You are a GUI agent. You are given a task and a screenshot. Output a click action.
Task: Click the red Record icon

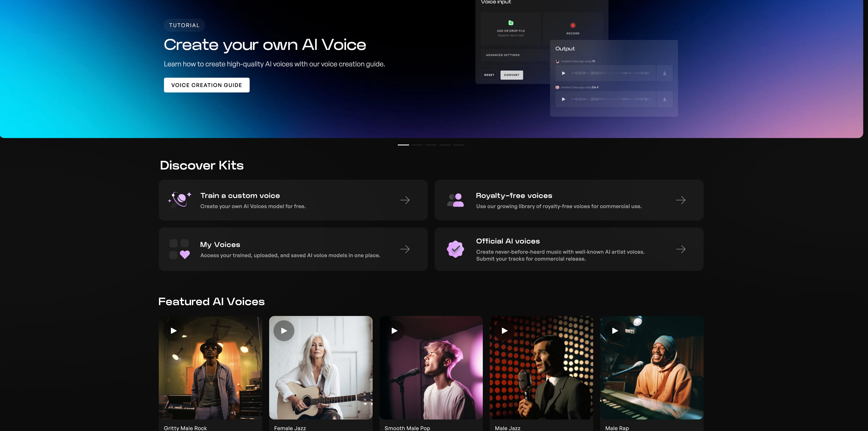coord(573,26)
